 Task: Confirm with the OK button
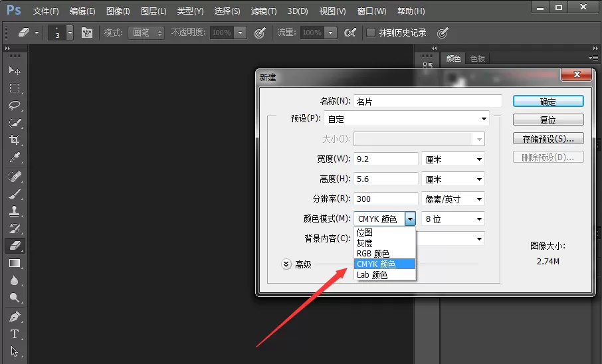pyautogui.click(x=548, y=102)
